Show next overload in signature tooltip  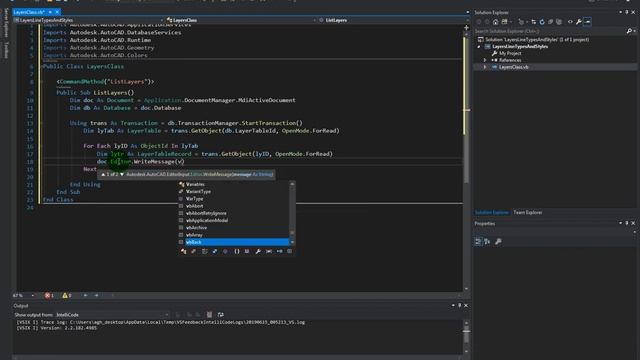click(x=122, y=174)
